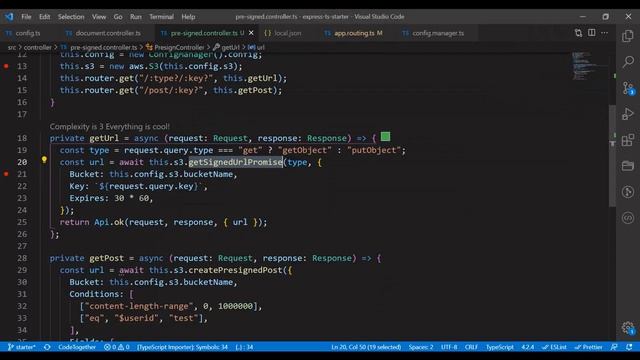Click line number 28 in the gutter
This screenshot has height=360, width=640.
click(x=22, y=258)
